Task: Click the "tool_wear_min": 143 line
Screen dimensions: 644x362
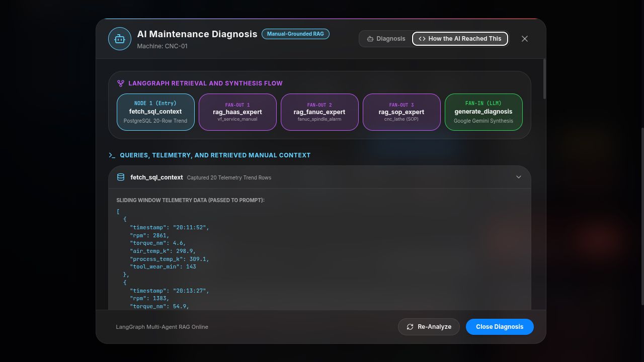Action: click(163, 266)
